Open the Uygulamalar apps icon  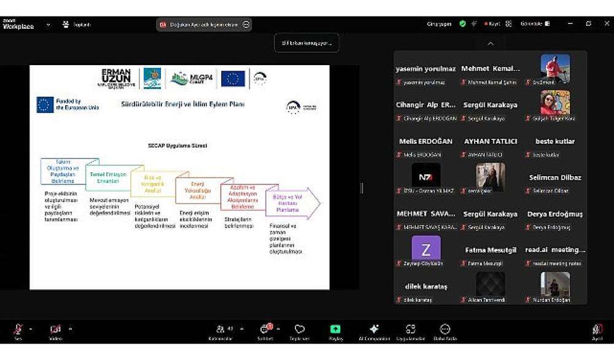click(410, 330)
